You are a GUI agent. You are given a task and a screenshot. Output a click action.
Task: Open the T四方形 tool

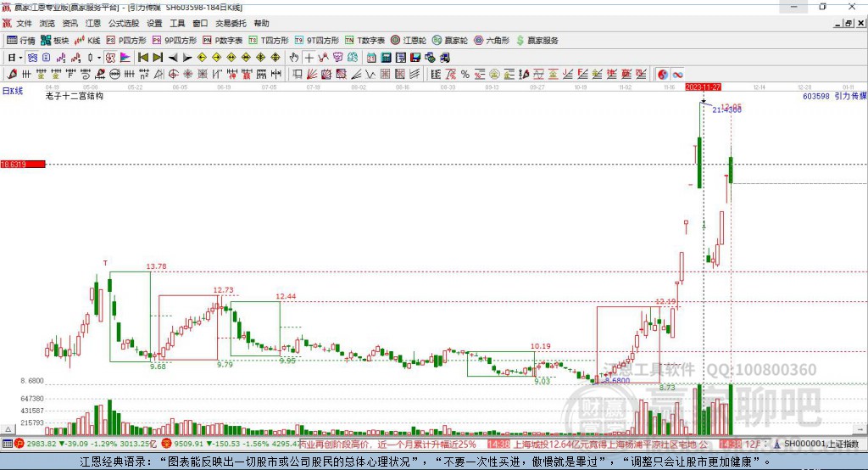click(269, 41)
